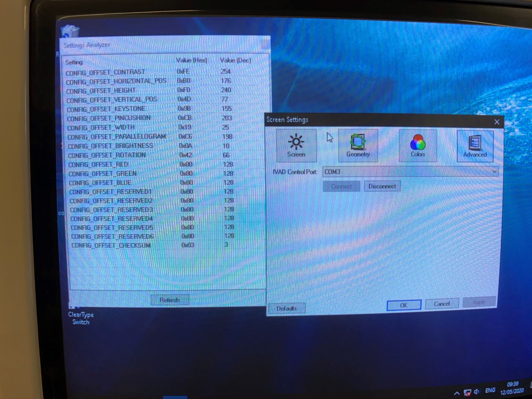Show hidden system tray icons chevron
The image size is (532, 399).
tap(457, 393)
